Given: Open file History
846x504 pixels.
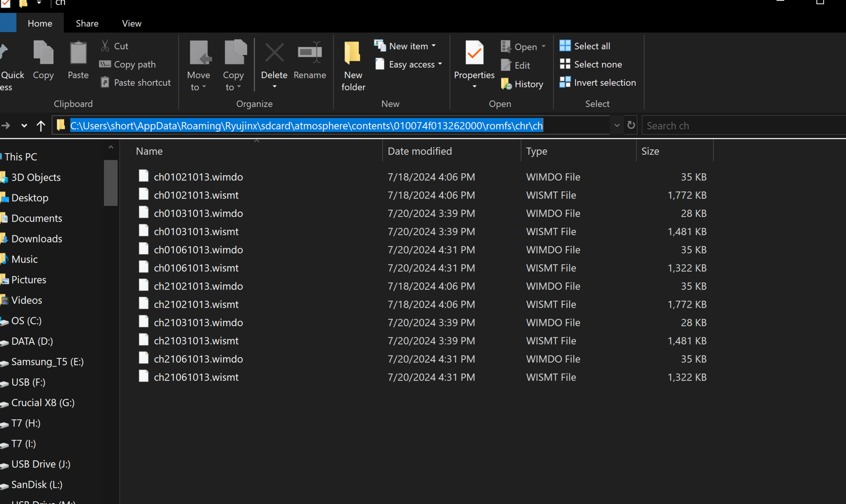Looking at the screenshot, I should (x=522, y=84).
